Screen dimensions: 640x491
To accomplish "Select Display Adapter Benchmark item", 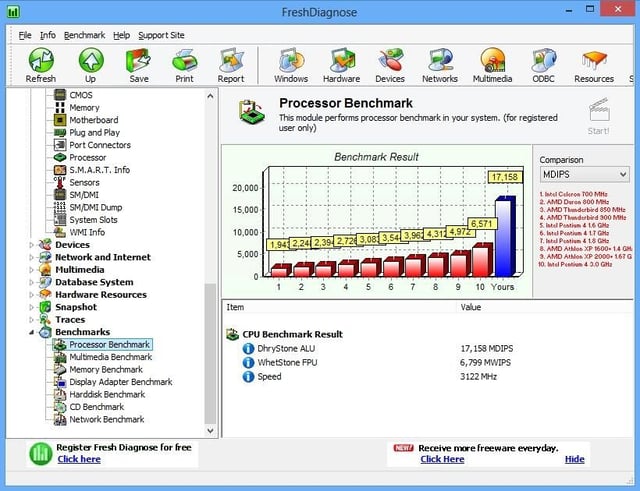I will (121, 382).
